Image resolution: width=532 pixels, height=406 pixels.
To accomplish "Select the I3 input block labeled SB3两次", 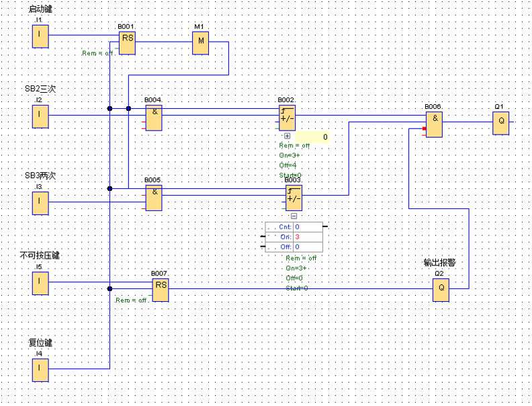I will point(40,202).
